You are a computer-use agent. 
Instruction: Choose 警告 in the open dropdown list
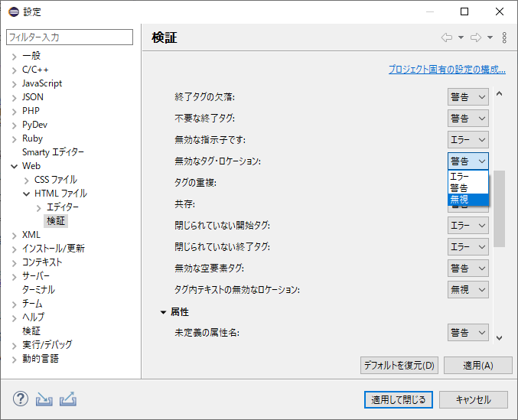point(468,188)
